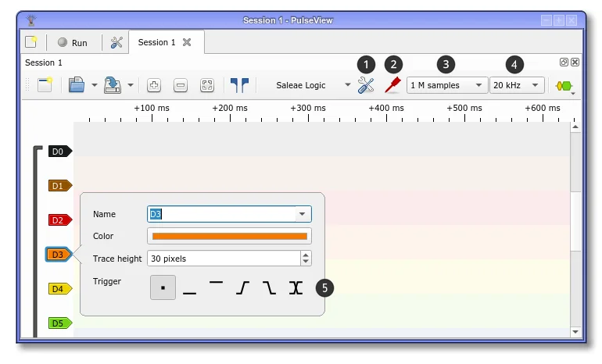This screenshot has height=364, width=602.
Task: Open the red probe channel selector
Action: [x=392, y=85]
